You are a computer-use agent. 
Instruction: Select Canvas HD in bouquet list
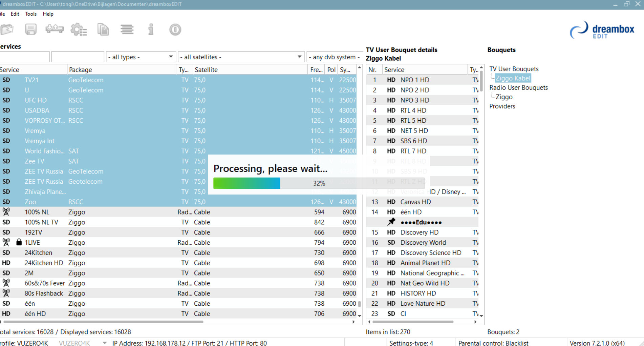coord(423,202)
